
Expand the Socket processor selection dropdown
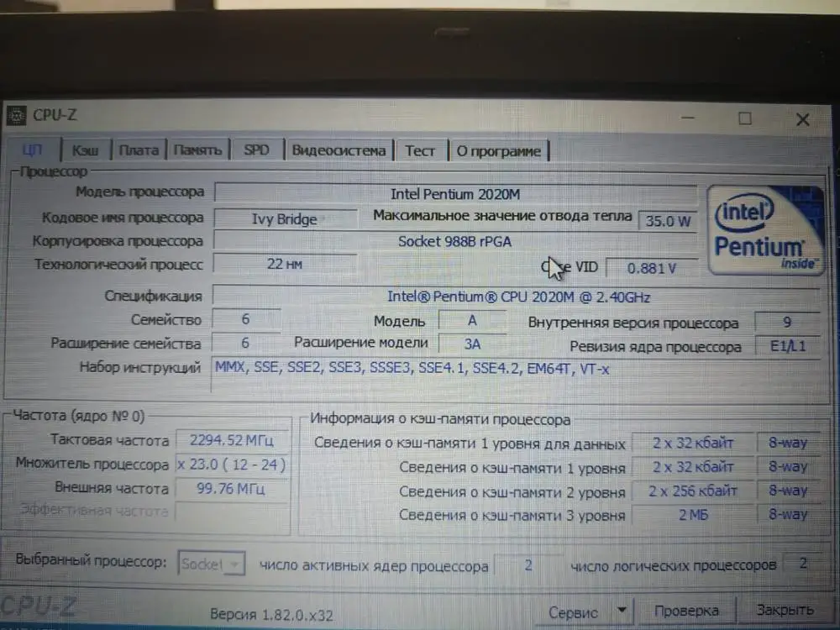(x=211, y=564)
